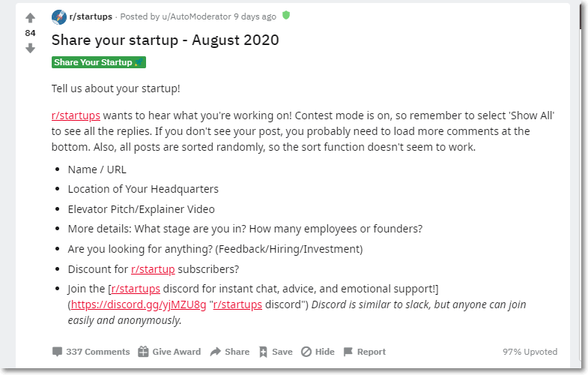This screenshot has height=375, width=588.
Task: Click the Give Award gift icon
Action: point(143,352)
